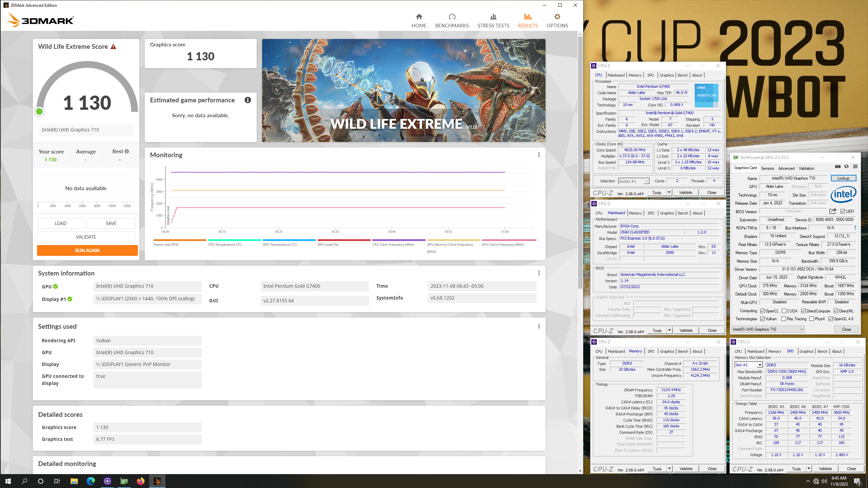
Task: Click the Wild Life Extreme banner image
Action: [x=403, y=90]
